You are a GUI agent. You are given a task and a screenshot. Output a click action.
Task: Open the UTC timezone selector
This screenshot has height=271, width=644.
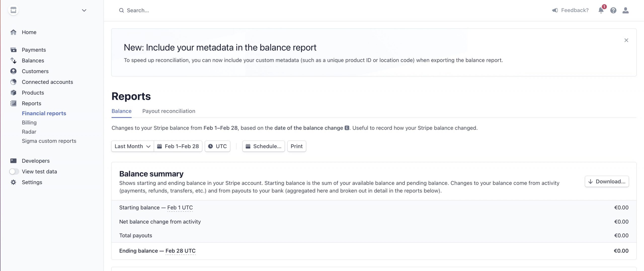[217, 146]
